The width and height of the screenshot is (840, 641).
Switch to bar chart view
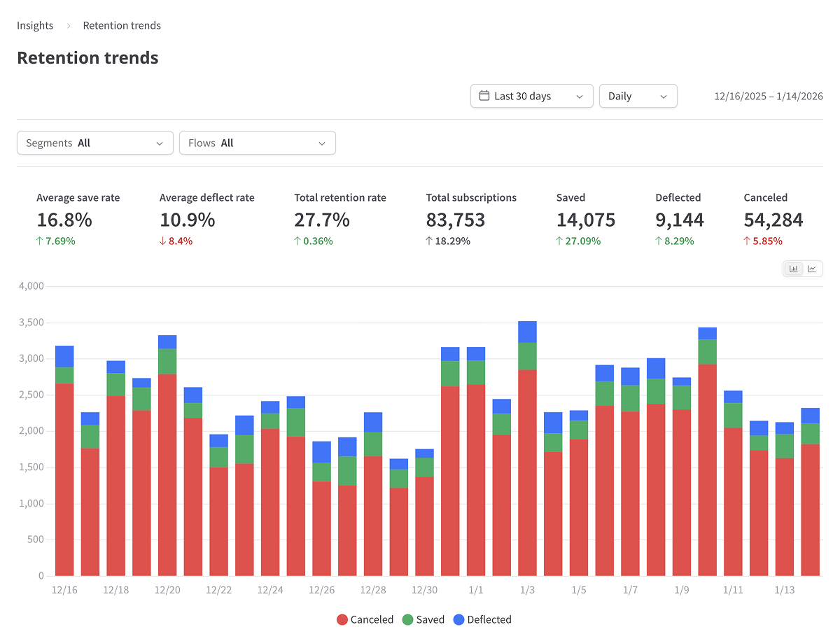(793, 268)
